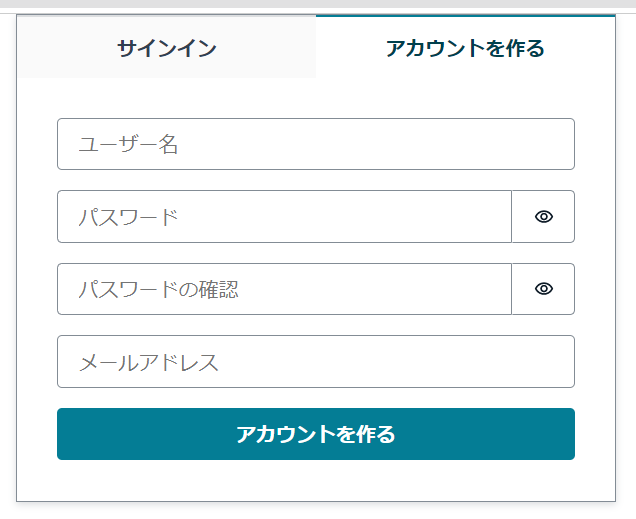Click the first password entry box
The width and height of the screenshot is (636, 519).
coord(284,216)
